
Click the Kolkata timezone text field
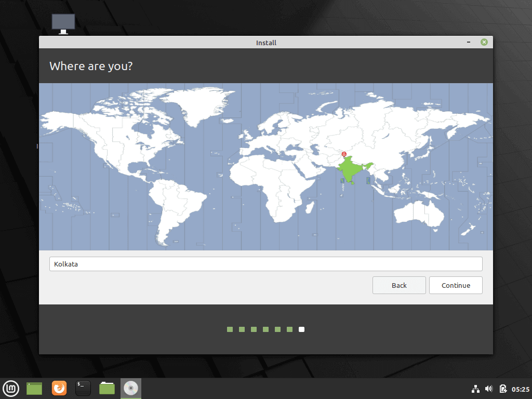tap(265, 264)
